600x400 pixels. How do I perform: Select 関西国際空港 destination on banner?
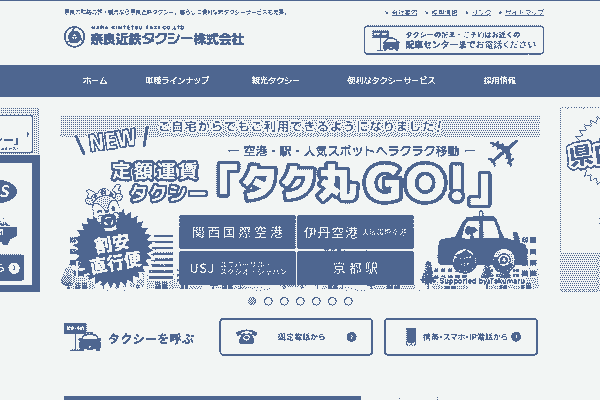point(237,232)
